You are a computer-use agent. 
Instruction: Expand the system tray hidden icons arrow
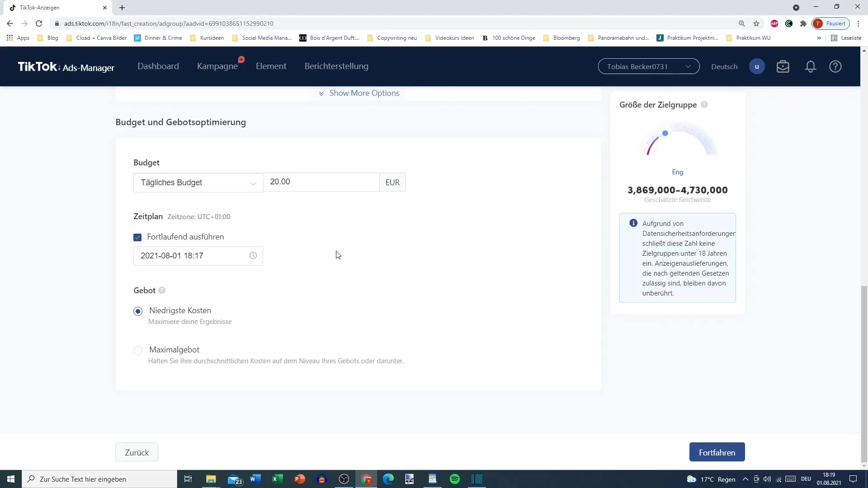[745, 479]
